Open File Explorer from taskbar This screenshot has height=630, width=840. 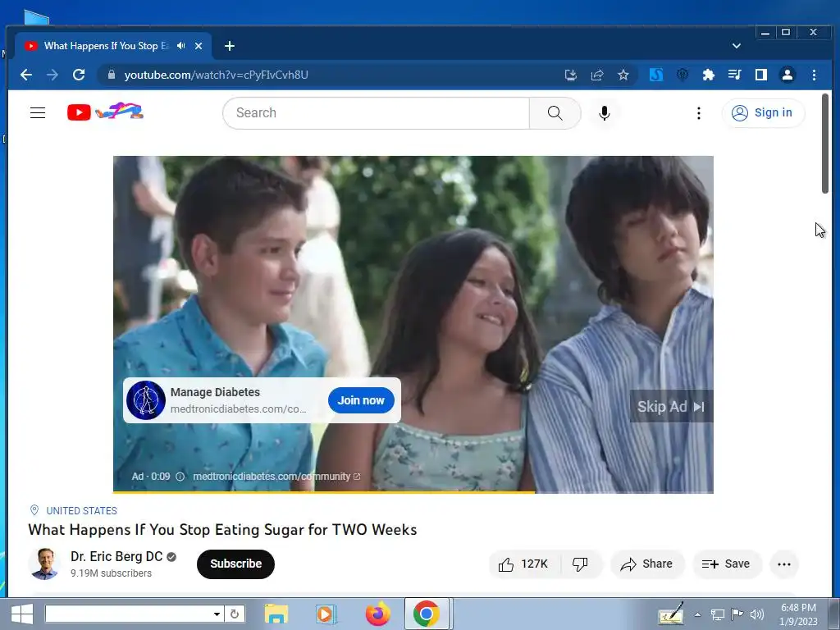pos(276,614)
